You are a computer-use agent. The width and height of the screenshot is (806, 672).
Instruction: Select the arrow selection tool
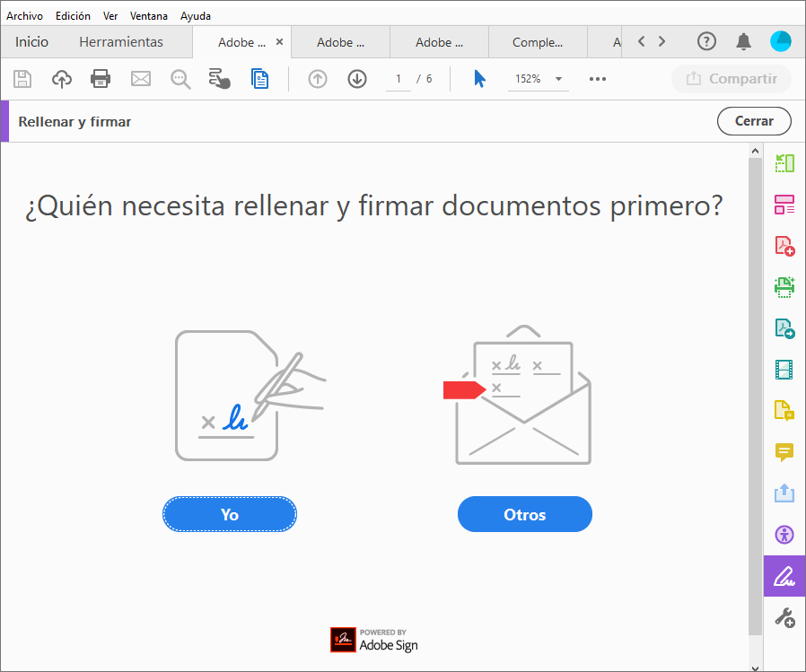tap(480, 79)
